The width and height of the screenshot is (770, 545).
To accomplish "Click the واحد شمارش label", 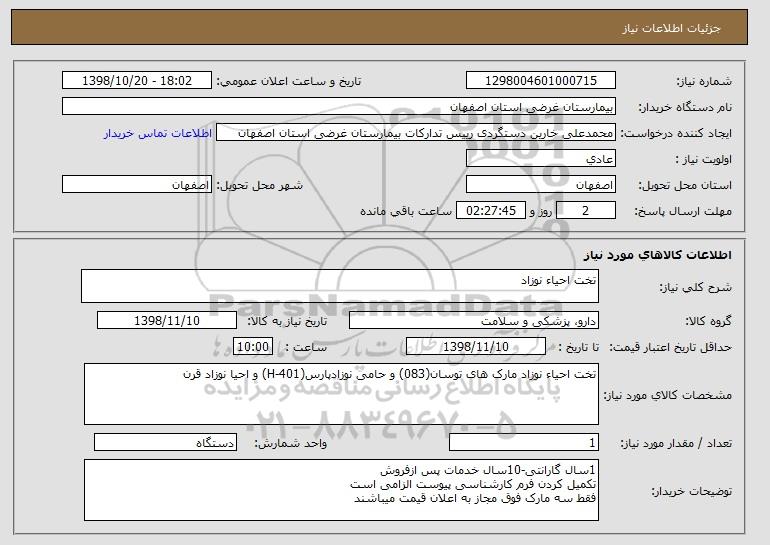I will tap(290, 443).
